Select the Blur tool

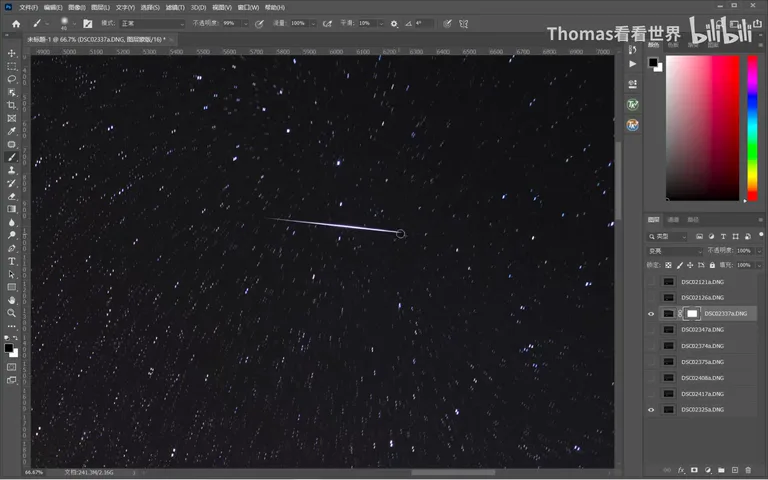12,222
